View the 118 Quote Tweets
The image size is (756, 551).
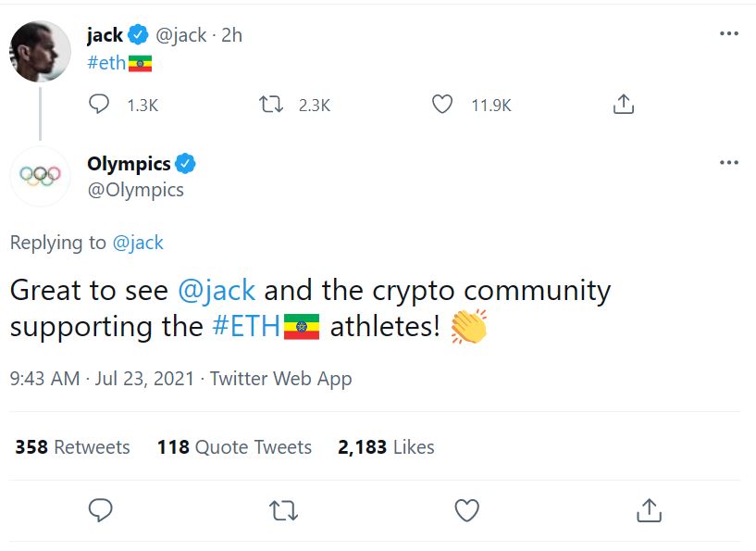234,447
